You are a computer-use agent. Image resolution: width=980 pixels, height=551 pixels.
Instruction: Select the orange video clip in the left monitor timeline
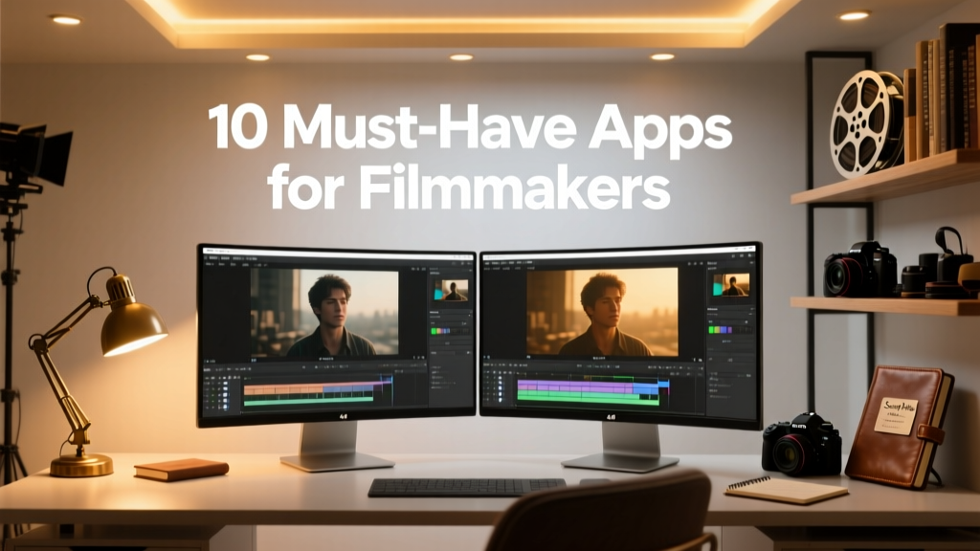pyautogui.click(x=283, y=390)
